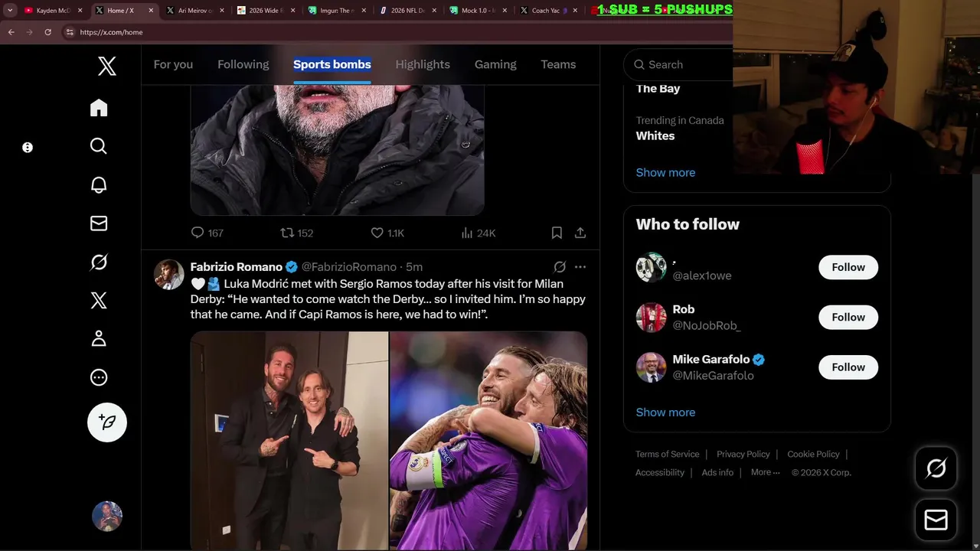
Task: Open The Bay trending topic
Action: [658, 88]
